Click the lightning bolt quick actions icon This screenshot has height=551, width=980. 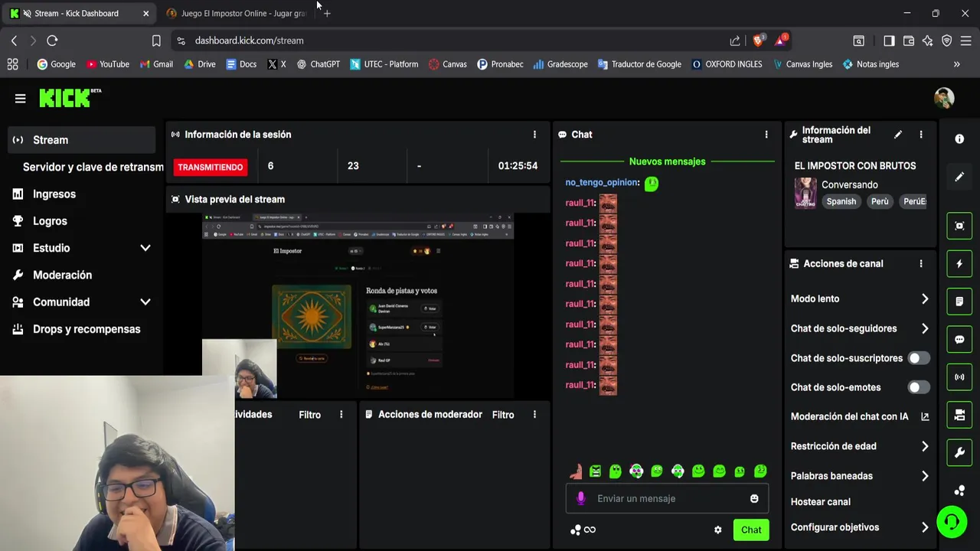959,264
